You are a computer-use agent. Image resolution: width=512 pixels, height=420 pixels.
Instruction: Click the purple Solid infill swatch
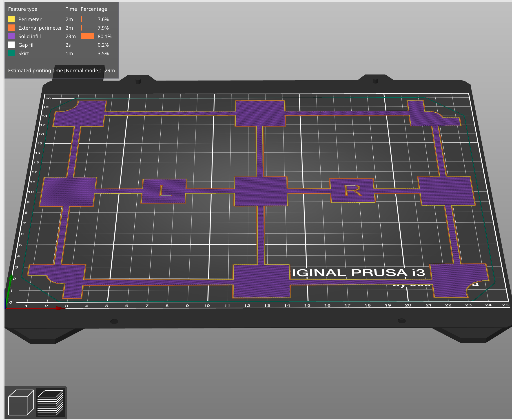coord(12,36)
